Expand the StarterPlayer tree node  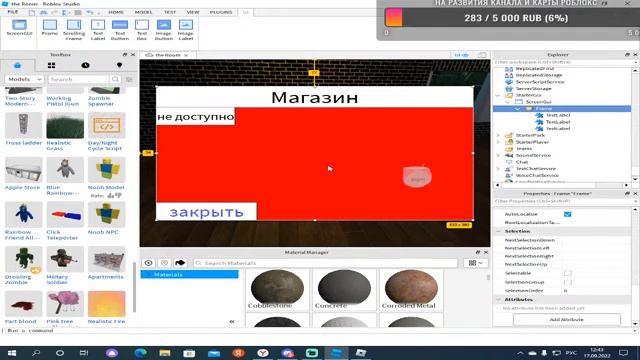click(x=498, y=142)
